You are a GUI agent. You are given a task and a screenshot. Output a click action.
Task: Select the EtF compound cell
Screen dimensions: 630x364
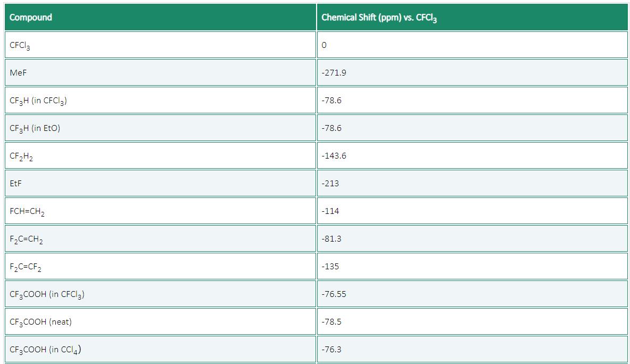pyautogui.click(x=160, y=183)
